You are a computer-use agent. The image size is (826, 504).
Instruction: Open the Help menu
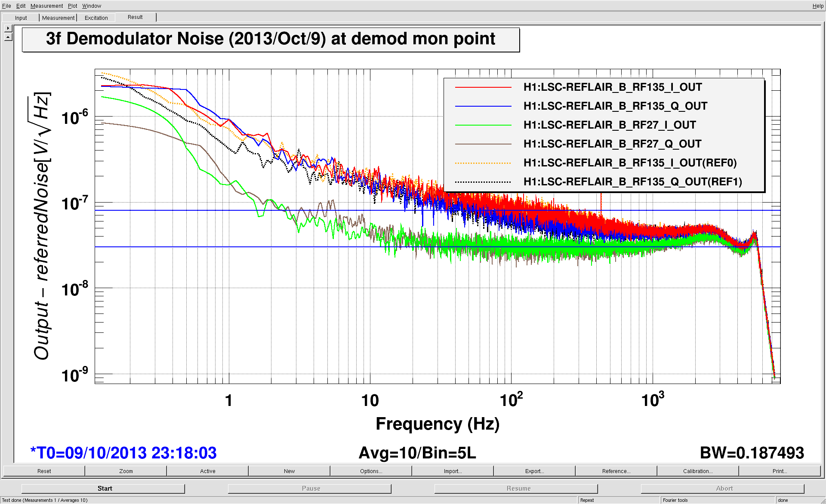817,6
